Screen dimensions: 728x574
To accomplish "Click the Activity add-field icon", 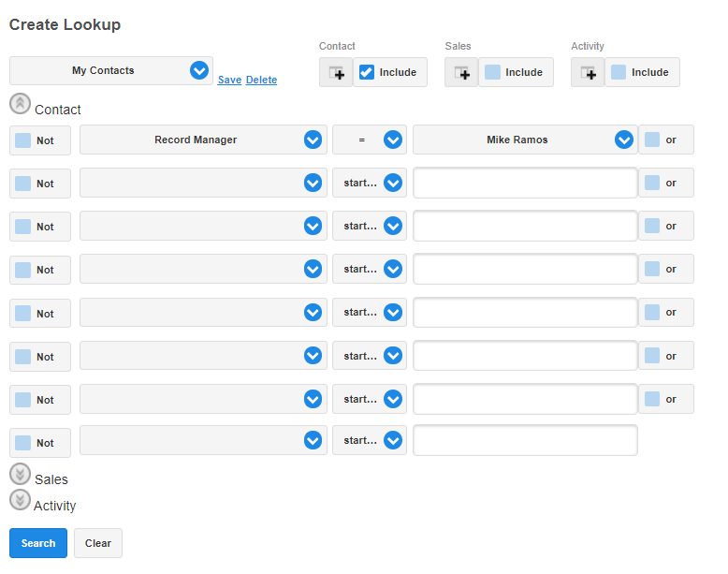I will coord(588,72).
